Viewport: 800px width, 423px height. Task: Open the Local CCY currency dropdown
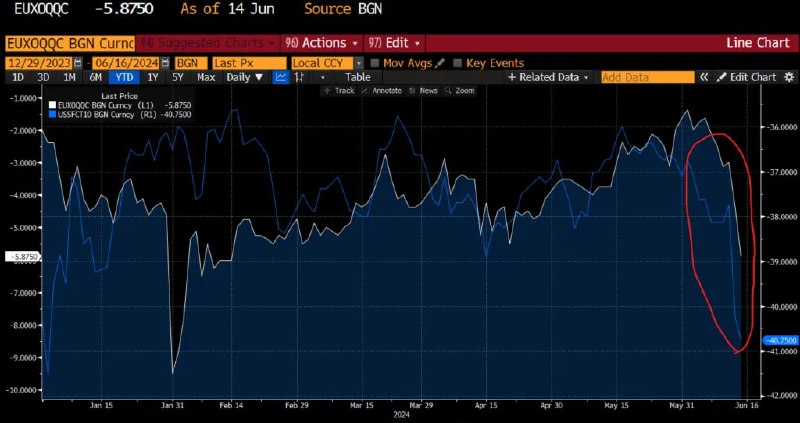click(x=328, y=63)
